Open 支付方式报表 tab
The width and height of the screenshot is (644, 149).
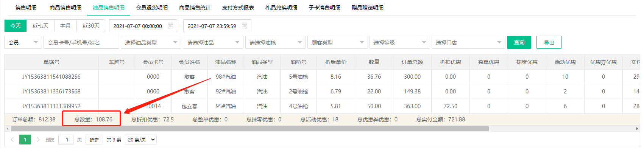pos(238,8)
